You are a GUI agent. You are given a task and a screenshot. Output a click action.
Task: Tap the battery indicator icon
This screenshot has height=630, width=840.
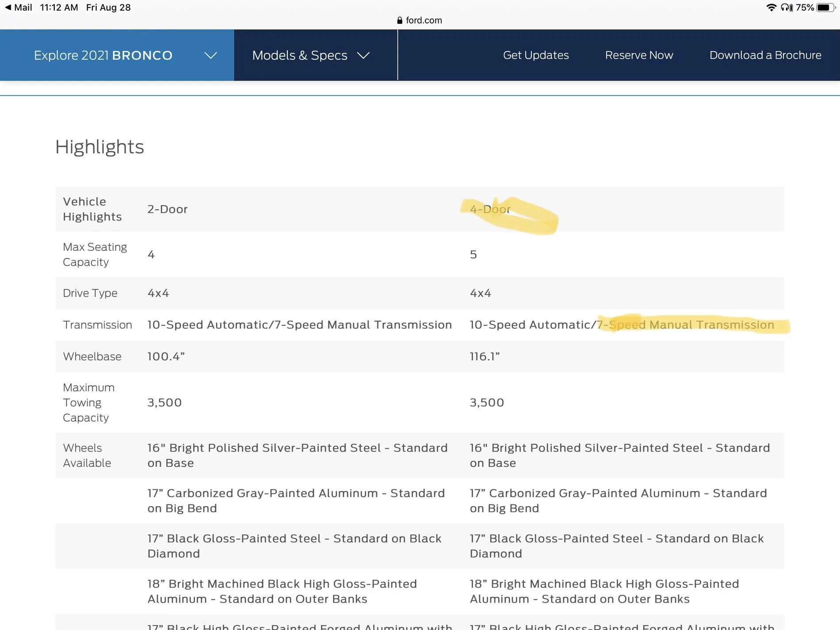point(825,8)
